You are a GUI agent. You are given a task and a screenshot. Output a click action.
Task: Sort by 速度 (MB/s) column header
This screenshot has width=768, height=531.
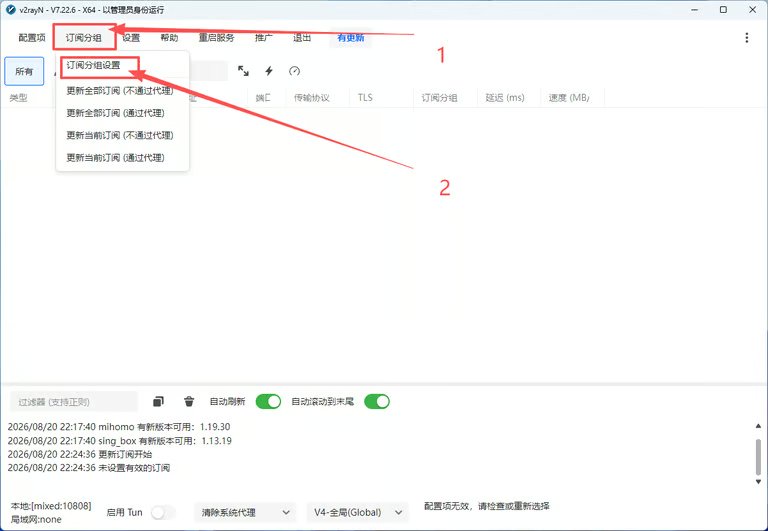point(569,98)
